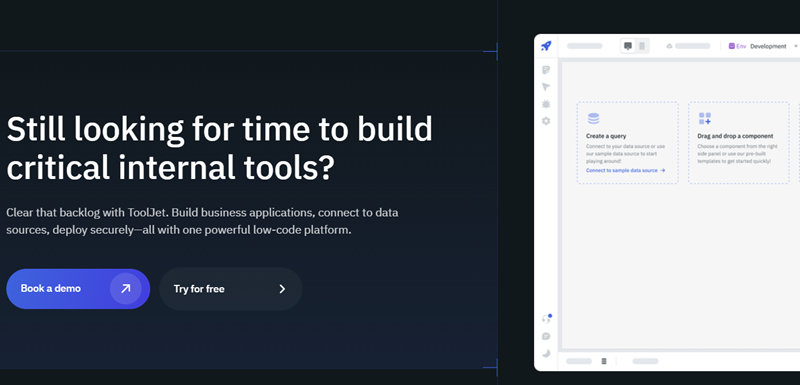The image size is (800, 385).
Task: Click the components grid-plus icon
Action: [x=705, y=119]
